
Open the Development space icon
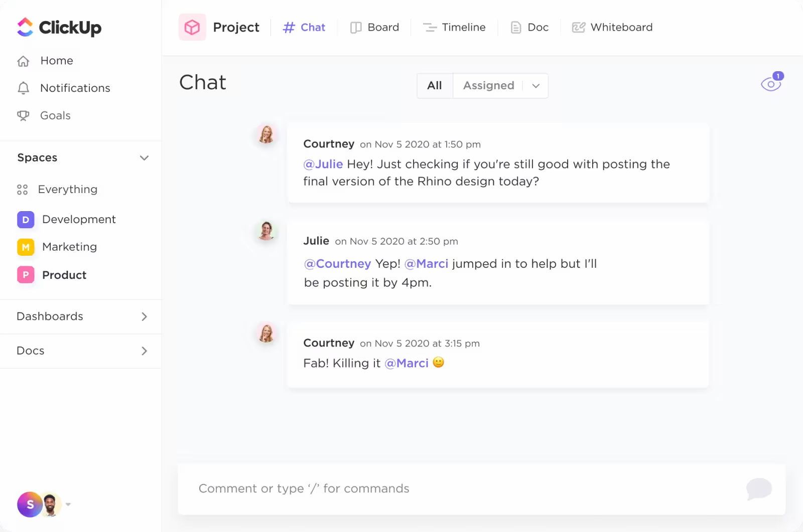point(26,219)
